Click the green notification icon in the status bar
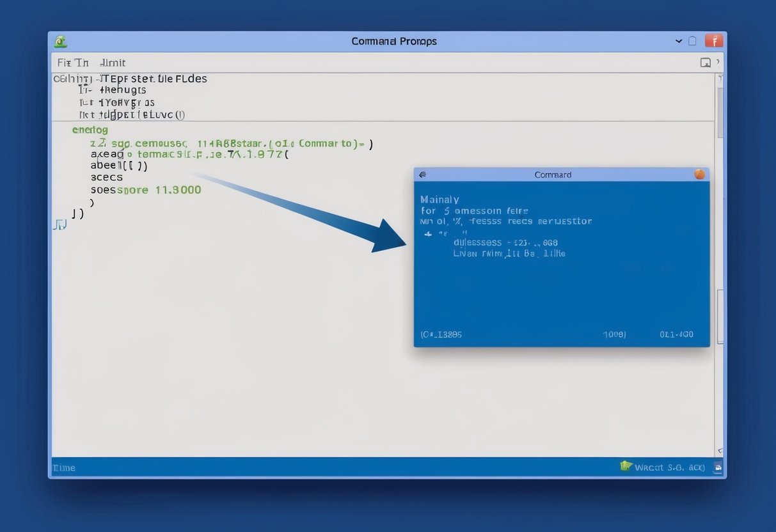 626,466
